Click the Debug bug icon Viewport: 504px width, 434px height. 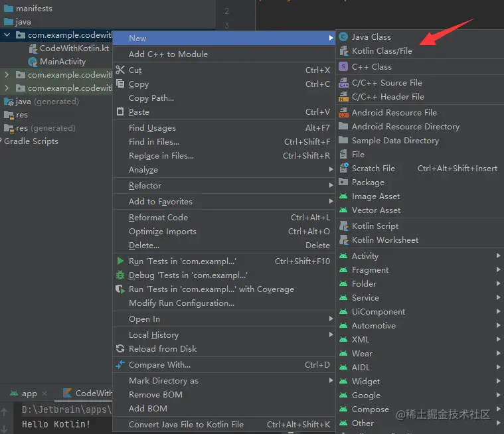[120, 275]
